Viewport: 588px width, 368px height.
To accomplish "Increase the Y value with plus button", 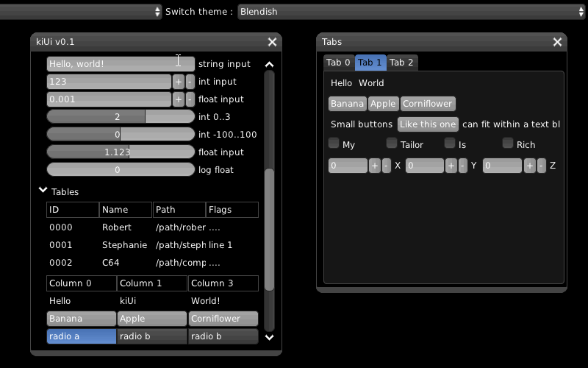I will pyautogui.click(x=451, y=166).
